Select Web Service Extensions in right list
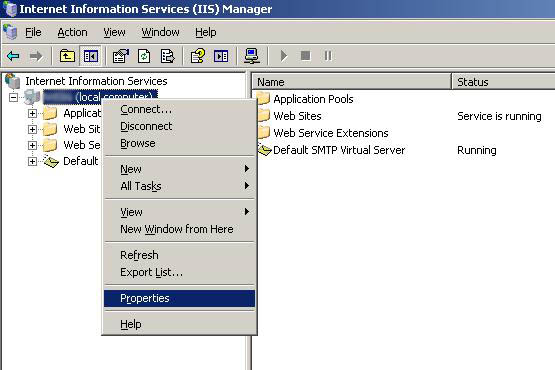This screenshot has height=370, width=555. point(331,133)
